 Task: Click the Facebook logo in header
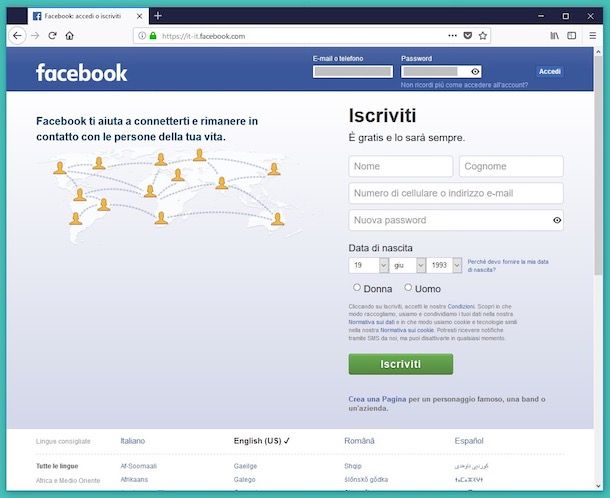[81, 72]
